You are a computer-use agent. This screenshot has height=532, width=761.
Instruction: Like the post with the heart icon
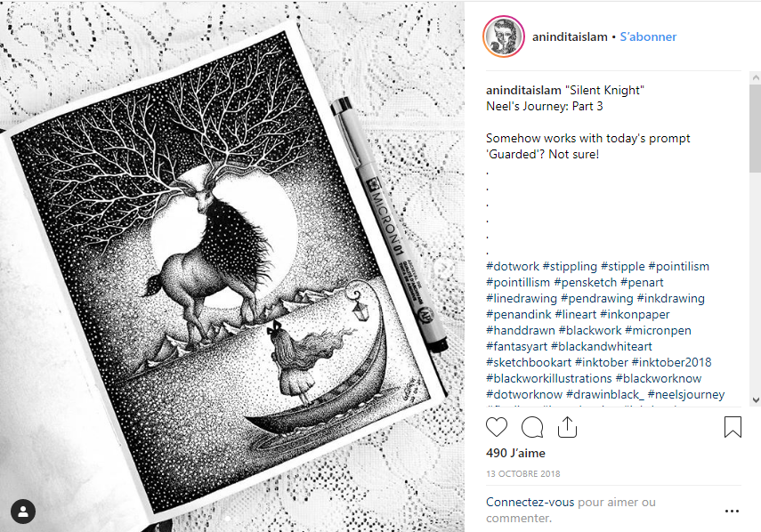pyautogui.click(x=497, y=427)
